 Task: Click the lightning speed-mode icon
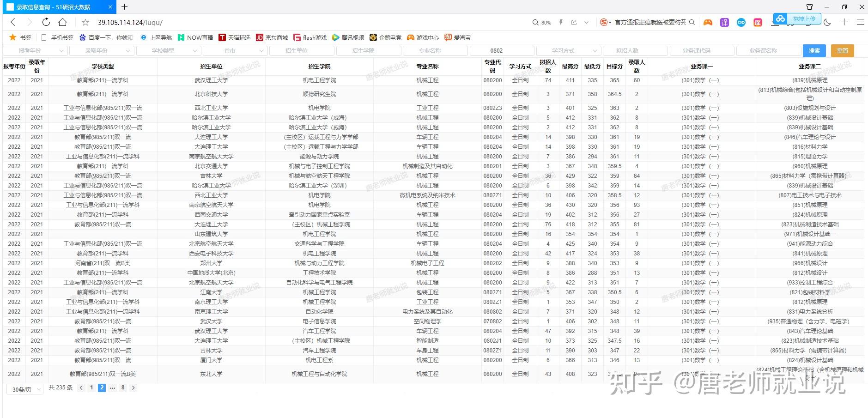pyautogui.click(x=561, y=22)
